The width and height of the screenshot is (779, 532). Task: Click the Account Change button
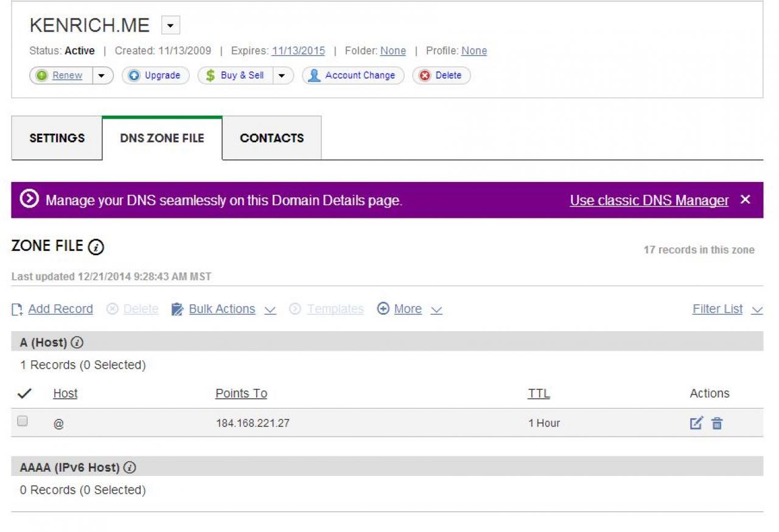(353, 75)
